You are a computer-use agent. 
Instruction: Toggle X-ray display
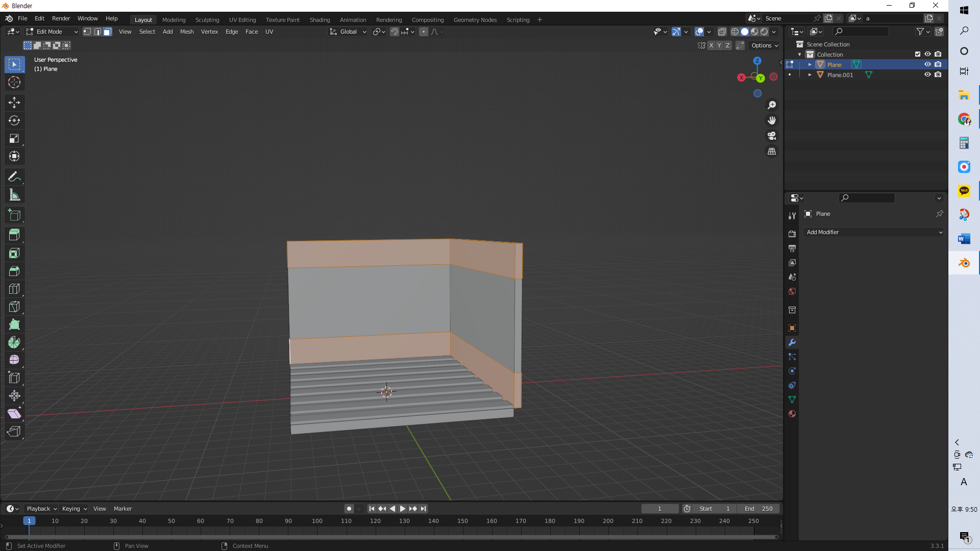(722, 32)
